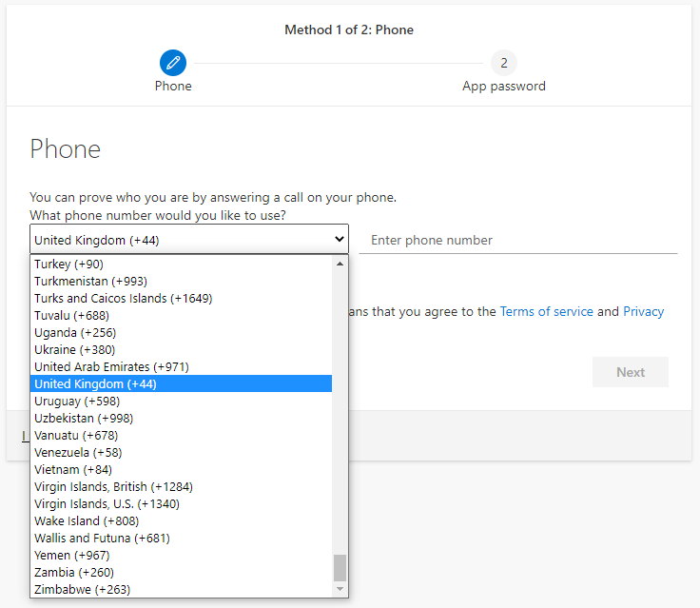Select Wallis and Futuna (+681)
The image size is (700, 608).
tap(181, 538)
